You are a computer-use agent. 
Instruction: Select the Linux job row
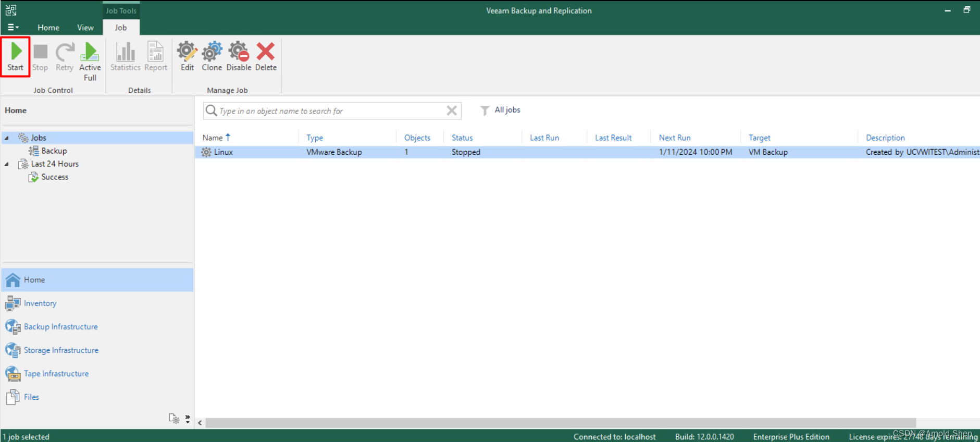click(x=588, y=152)
